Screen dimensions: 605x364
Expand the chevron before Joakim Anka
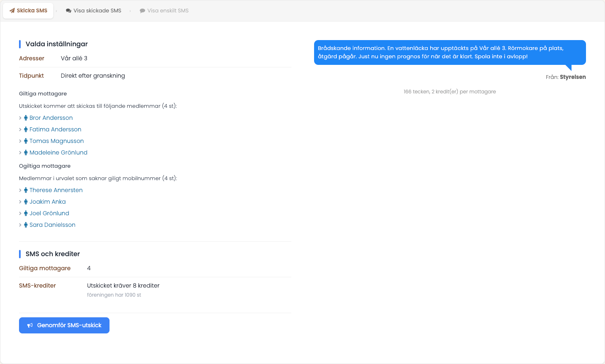tap(20, 202)
